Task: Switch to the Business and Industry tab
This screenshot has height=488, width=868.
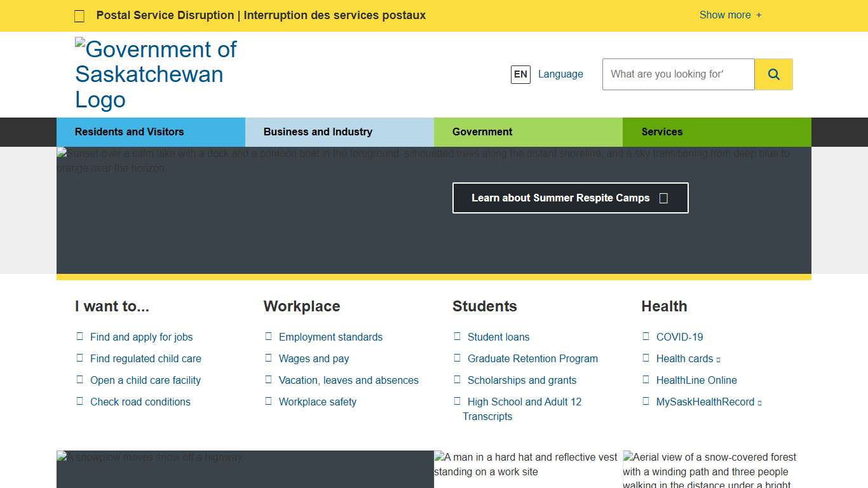Action: tap(318, 132)
